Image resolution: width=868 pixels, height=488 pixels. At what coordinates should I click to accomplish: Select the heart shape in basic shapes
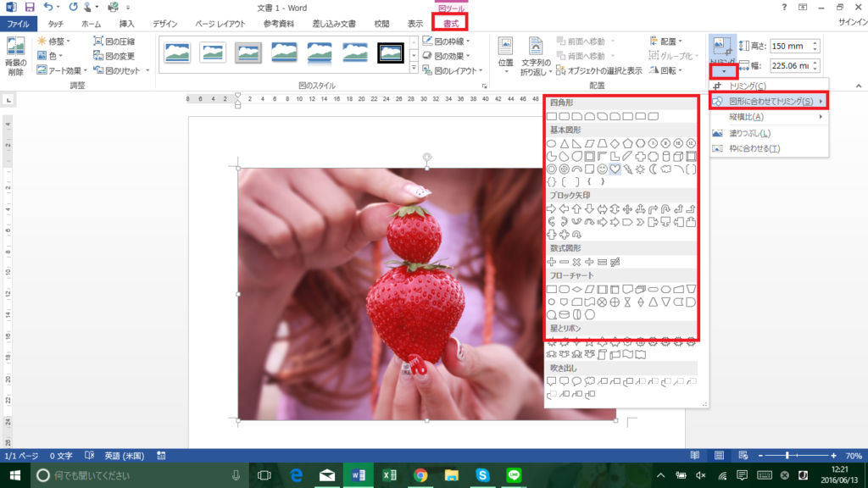coord(615,169)
